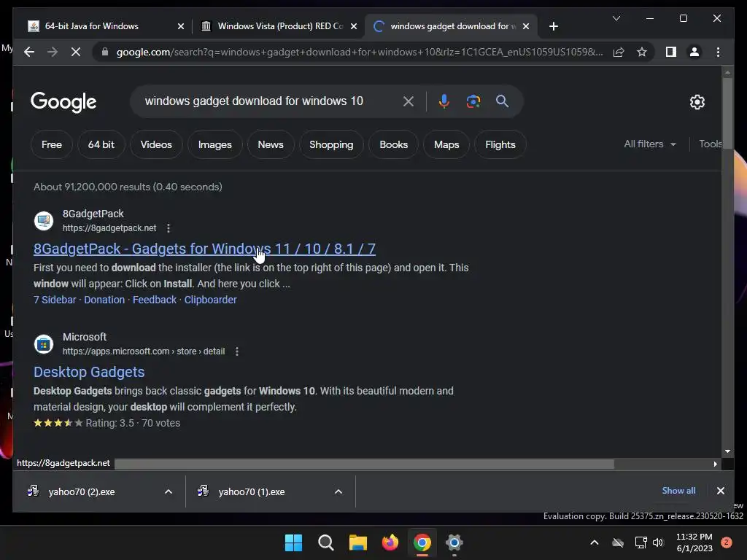Open more options for Microsoft result
The image size is (747, 560).
click(237, 351)
